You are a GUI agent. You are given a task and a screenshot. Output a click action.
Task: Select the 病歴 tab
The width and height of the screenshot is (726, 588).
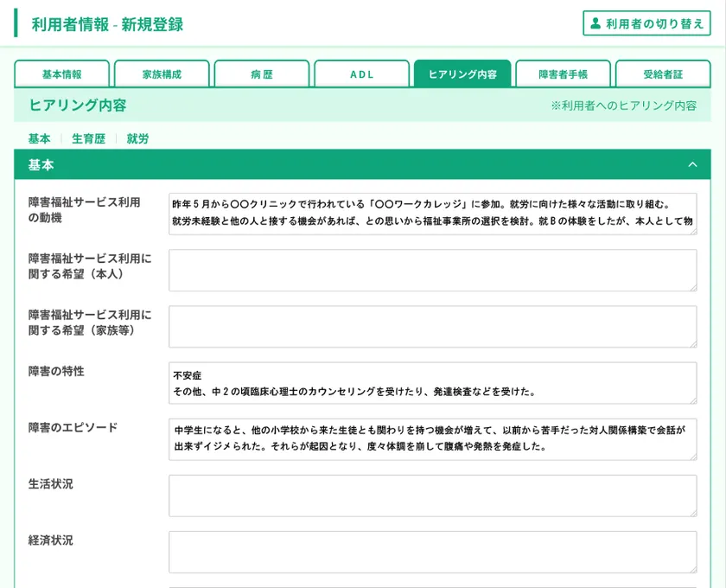coord(262,74)
